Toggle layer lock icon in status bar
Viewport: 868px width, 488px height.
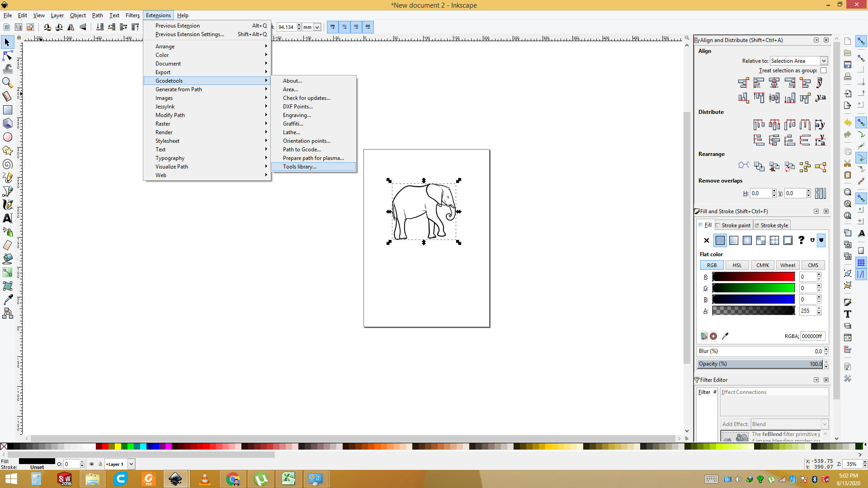pyautogui.click(x=100, y=464)
